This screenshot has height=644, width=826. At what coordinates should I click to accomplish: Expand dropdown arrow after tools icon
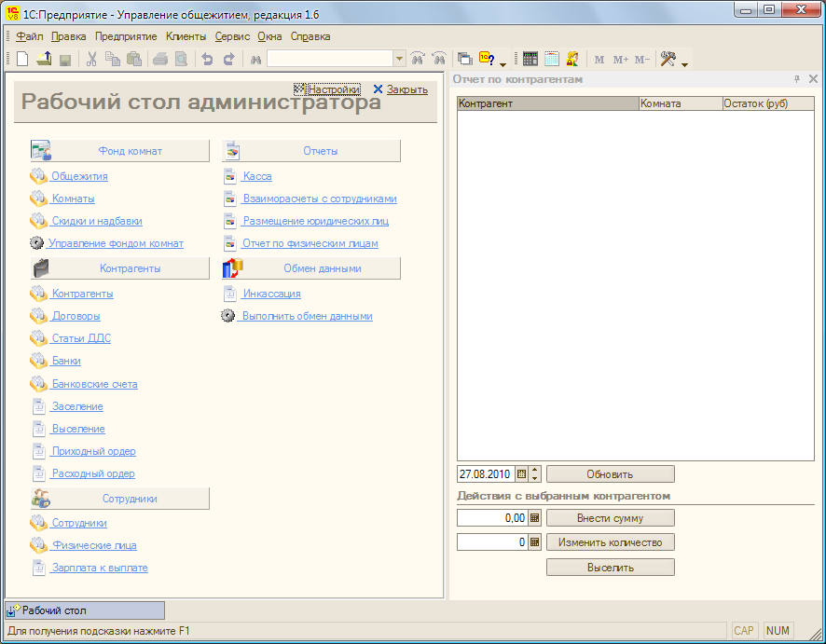(684, 64)
